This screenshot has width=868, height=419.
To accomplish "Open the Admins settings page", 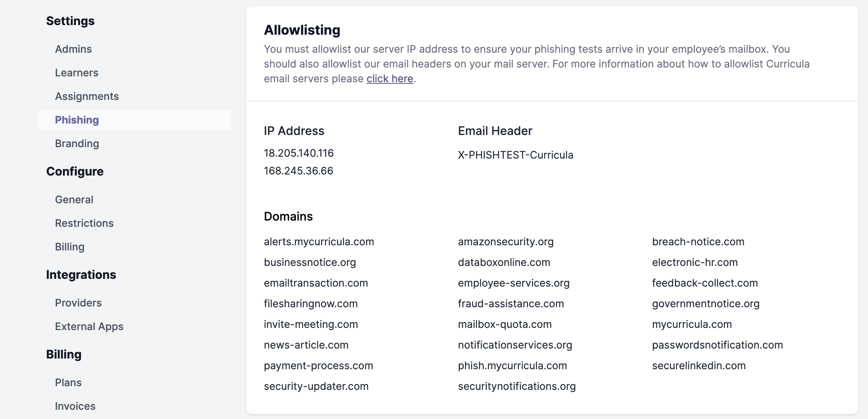I will click(73, 49).
